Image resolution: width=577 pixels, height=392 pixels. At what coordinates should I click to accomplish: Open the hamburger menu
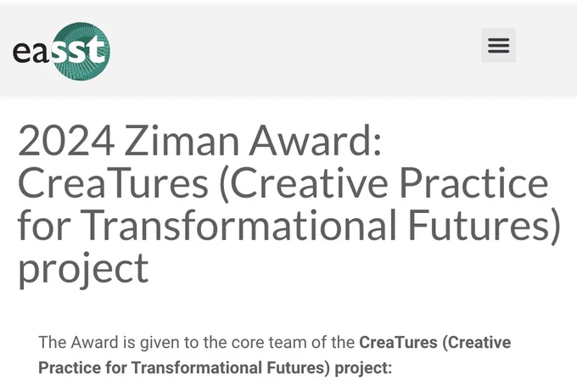(498, 45)
